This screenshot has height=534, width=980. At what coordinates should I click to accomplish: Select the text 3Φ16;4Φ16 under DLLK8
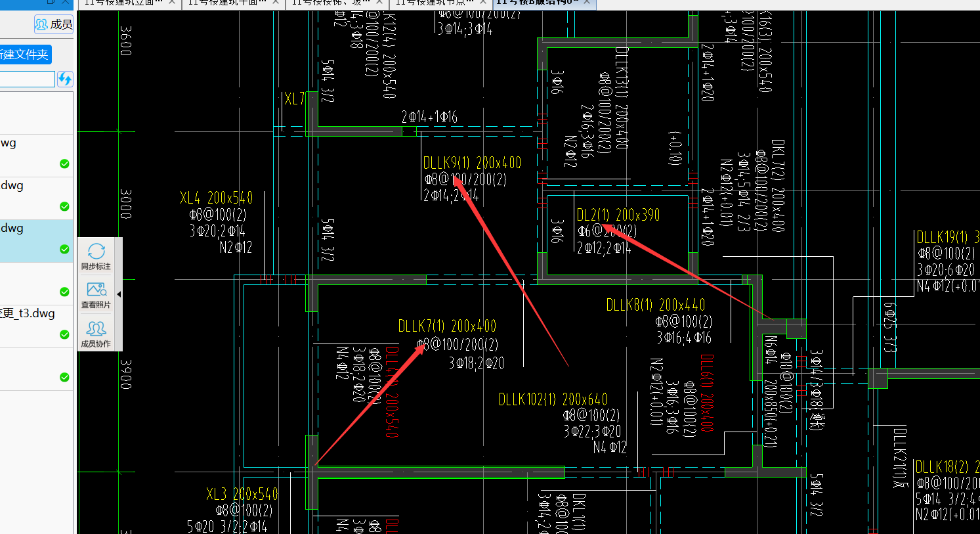684,338
